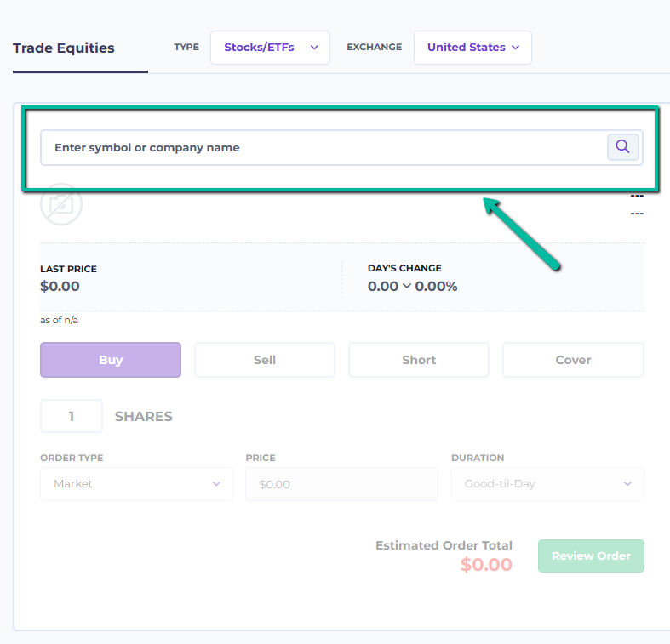Open the Stocks/ETFs type dropdown
Screen dimensions: 670x644
(270, 48)
